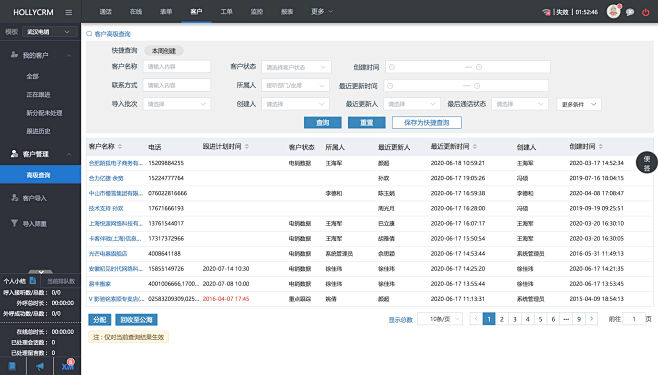Click the 本周创建 quick query tag
Viewport: 658px width, 375px height.
click(x=164, y=51)
